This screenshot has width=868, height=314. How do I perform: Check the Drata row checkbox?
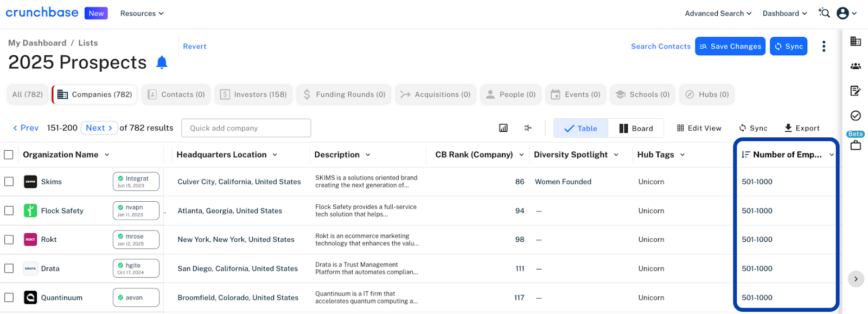pyautogui.click(x=9, y=268)
